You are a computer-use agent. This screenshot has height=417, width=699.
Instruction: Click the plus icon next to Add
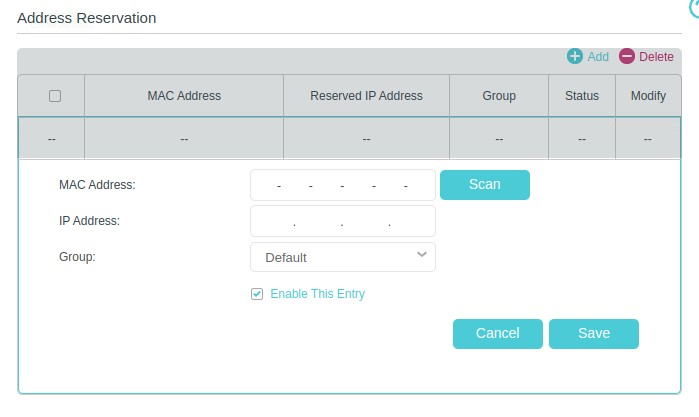[575, 57]
